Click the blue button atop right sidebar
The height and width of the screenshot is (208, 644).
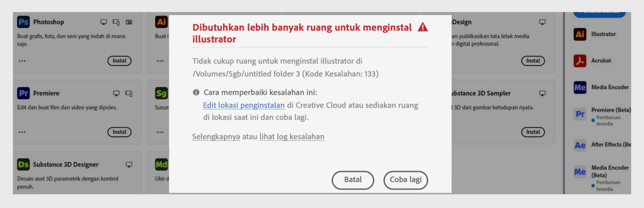[x=599, y=14]
